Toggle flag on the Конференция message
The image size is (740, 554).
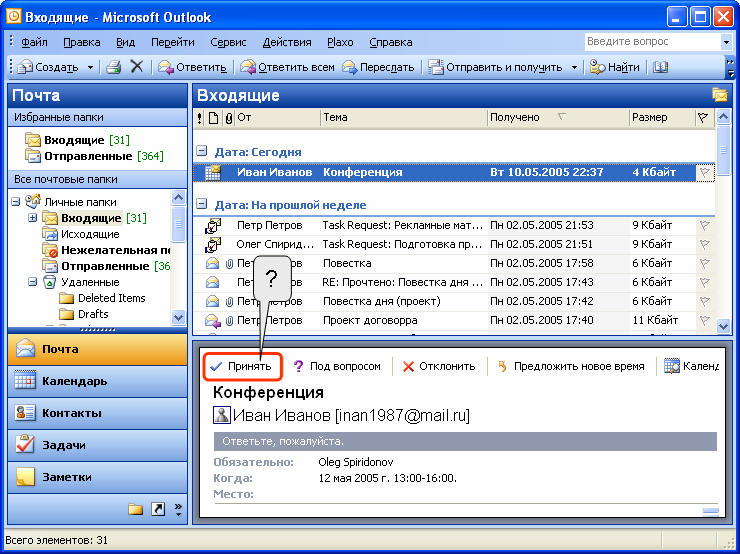pos(705,173)
